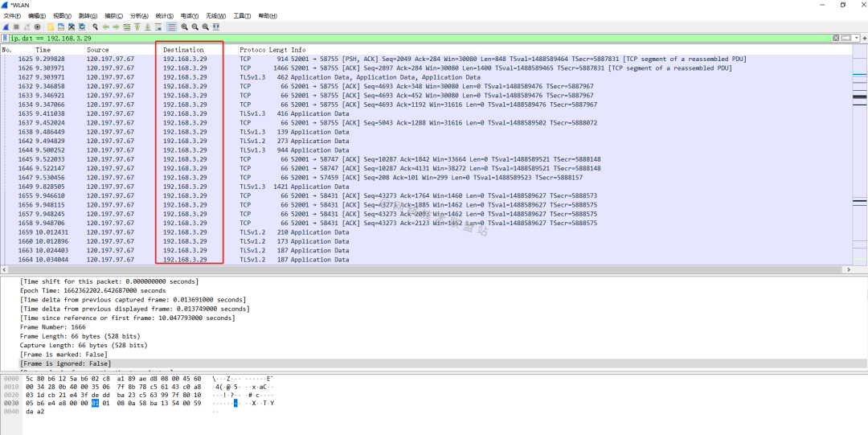Stop the running packet capture
Image resolution: width=868 pixels, height=435 pixels.
pos(16,27)
